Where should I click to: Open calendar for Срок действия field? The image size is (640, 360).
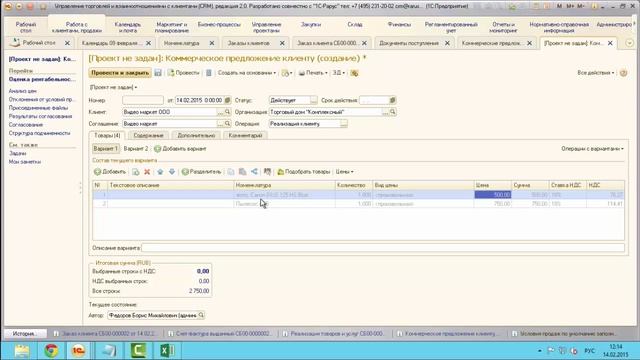[392, 100]
